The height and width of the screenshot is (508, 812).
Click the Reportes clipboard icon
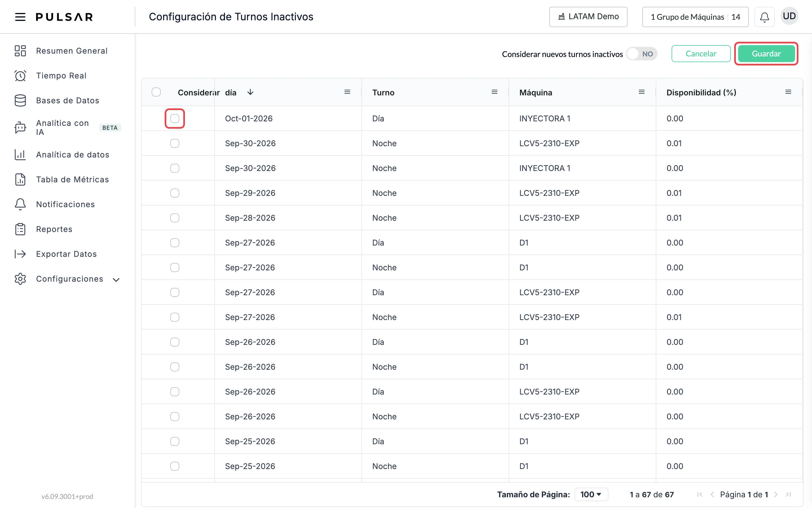(x=20, y=229)
